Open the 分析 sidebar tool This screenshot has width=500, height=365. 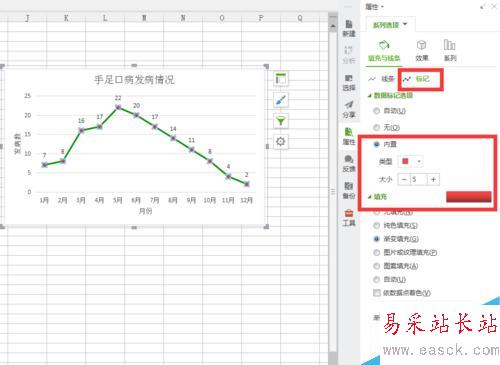pos(349,55)
